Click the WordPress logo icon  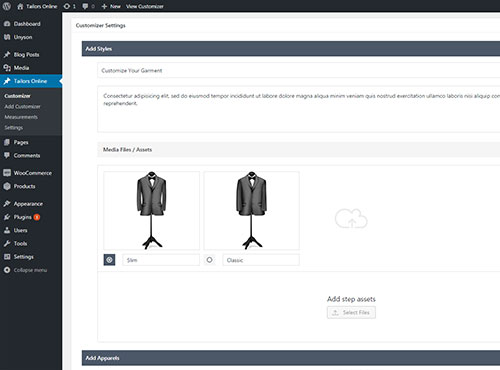tap(7, 6)
